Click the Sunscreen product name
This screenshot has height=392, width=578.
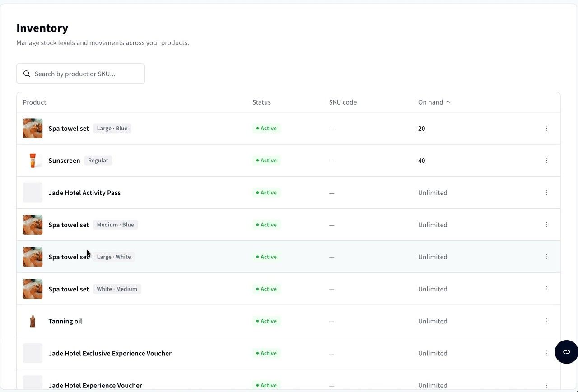point(64,161)
